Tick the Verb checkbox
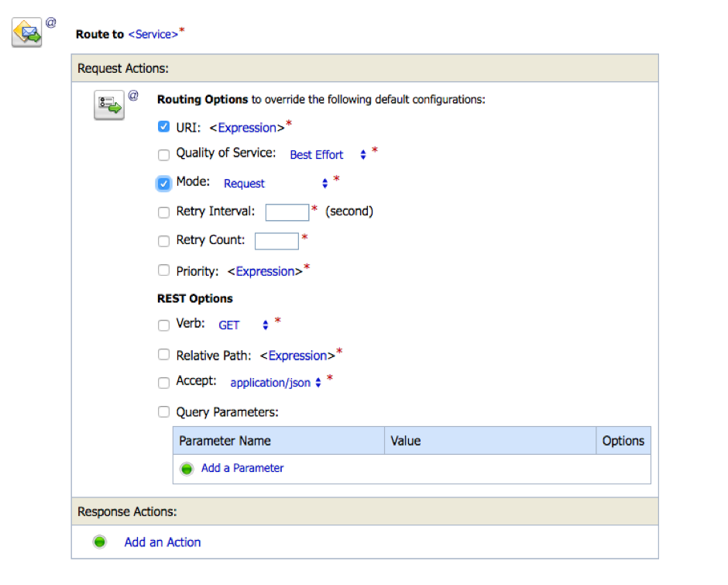Viewport: 728px width, 585px height. [163, 325]
